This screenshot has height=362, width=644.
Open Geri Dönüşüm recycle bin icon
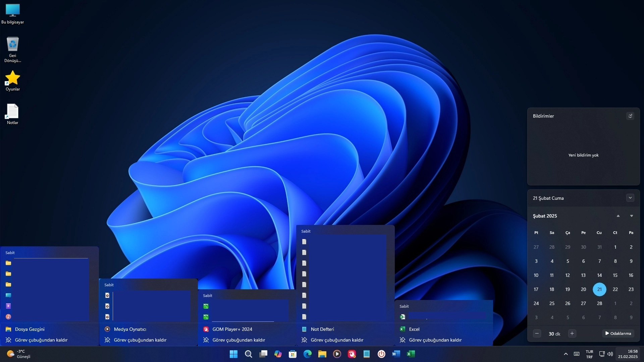point(13,50)
